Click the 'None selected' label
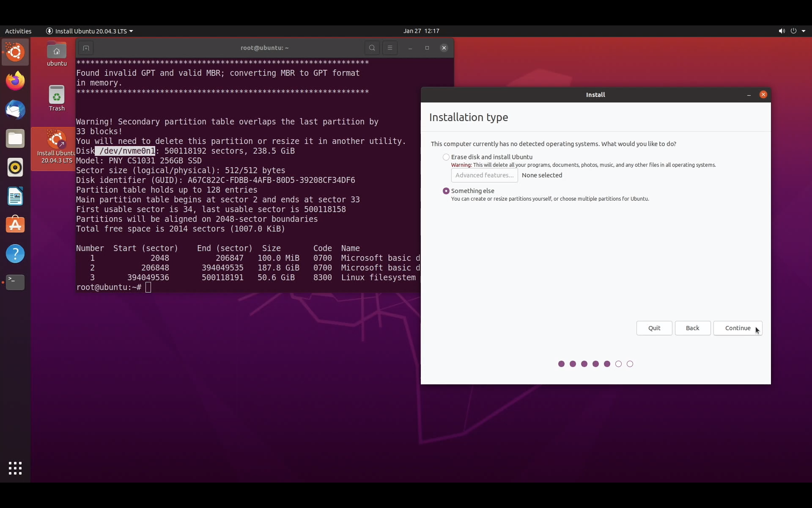Image resolution: width=812 pixels, height=508 pixels. pos(542,175)
